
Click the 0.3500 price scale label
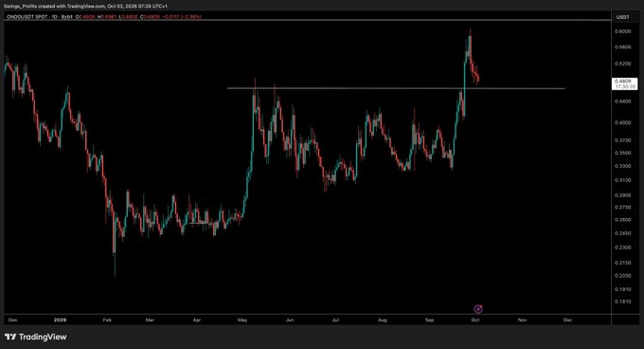click(x=622, y=153)
